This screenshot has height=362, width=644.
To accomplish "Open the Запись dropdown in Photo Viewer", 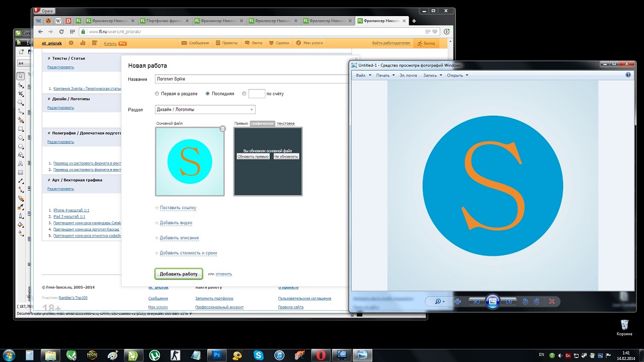I will (x=433, y=75).
